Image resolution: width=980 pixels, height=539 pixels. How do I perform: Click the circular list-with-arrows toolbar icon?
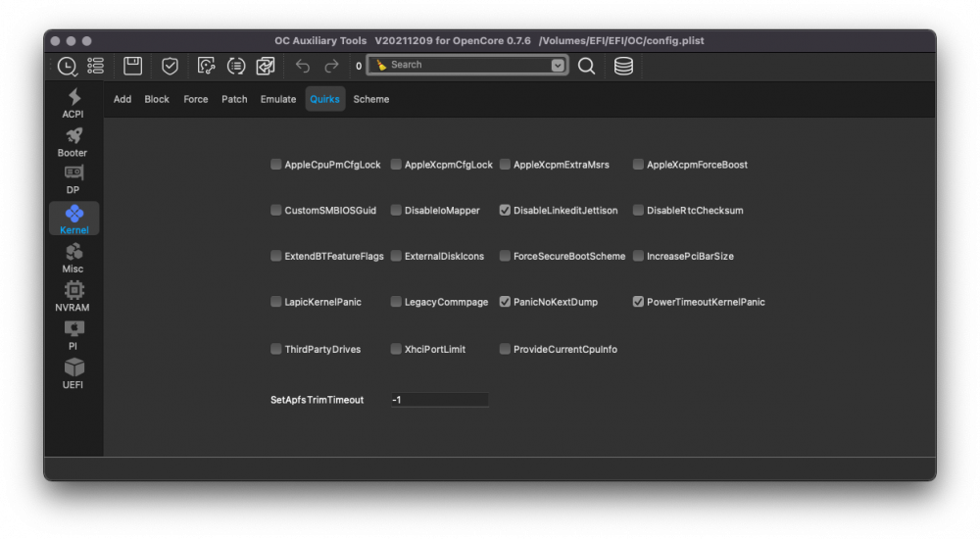tap(235, 66)
